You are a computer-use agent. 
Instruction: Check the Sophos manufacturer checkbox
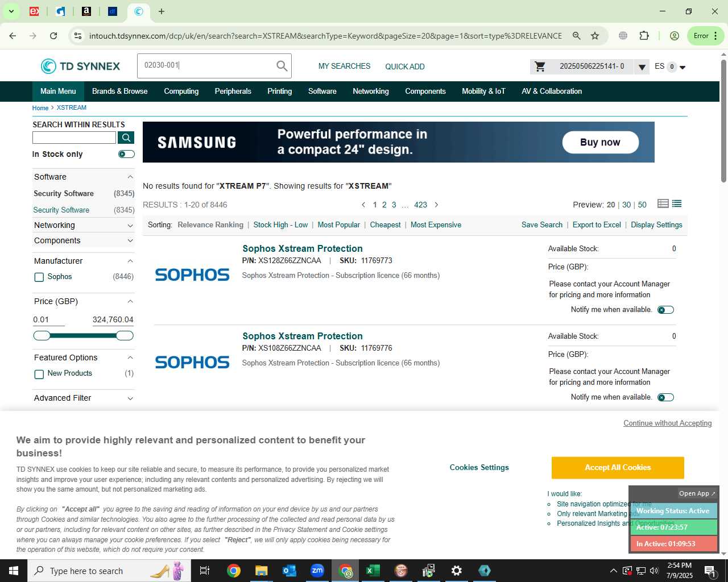tap(39, 277)
